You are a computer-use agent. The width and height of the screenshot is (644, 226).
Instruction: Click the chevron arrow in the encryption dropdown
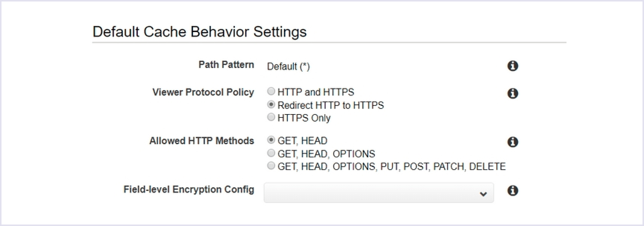(483, 194)
